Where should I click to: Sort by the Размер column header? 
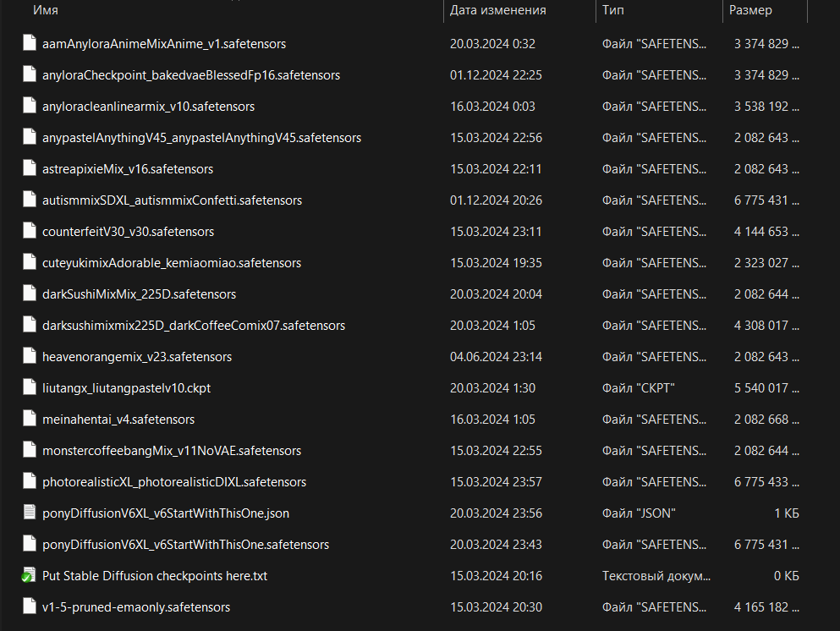tap(750, 10)
